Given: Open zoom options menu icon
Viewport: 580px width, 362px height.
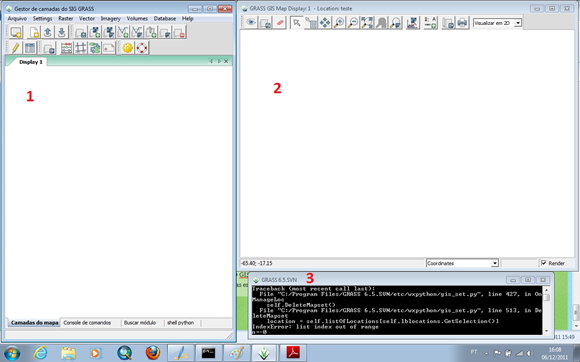Looking at the screenshot, I should pos(395,23).
